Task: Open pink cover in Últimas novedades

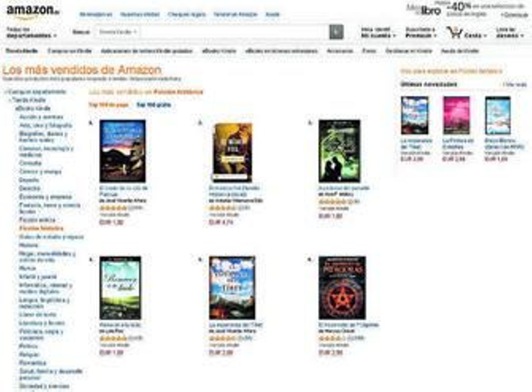Action: (x=456, y=115)
